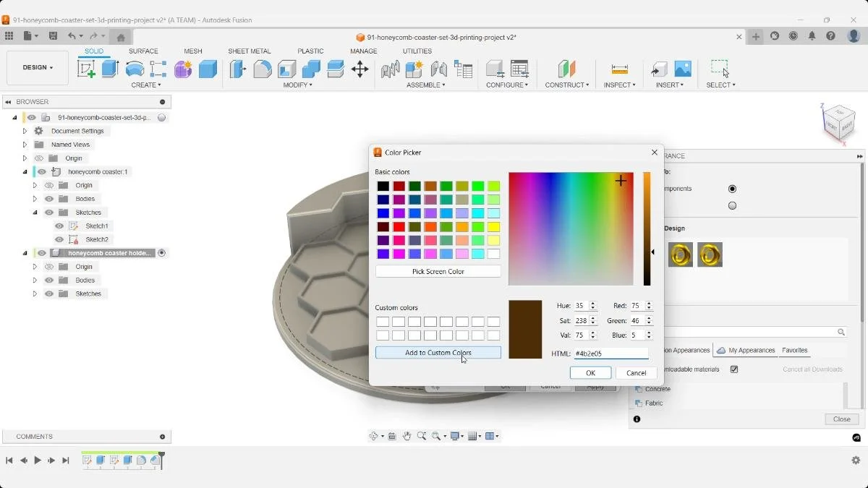Open the DESIGN workspace dropdown

(x=37, y=67)
